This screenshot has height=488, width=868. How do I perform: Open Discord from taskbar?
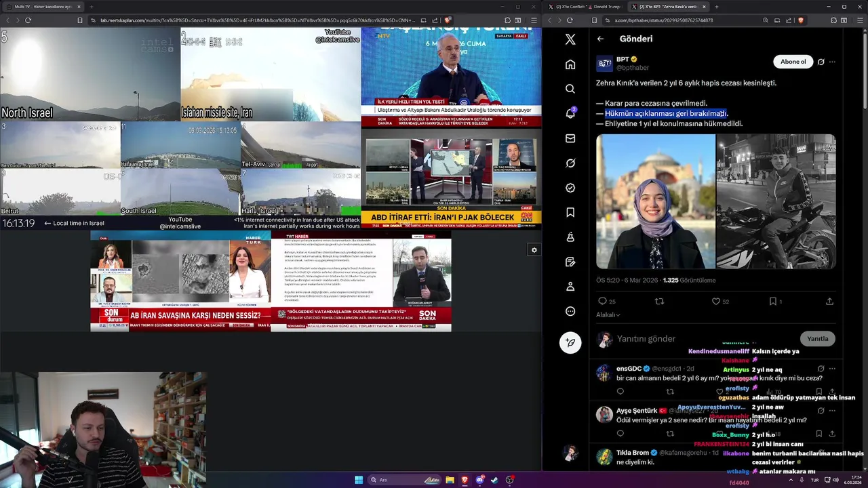point(479,480)
